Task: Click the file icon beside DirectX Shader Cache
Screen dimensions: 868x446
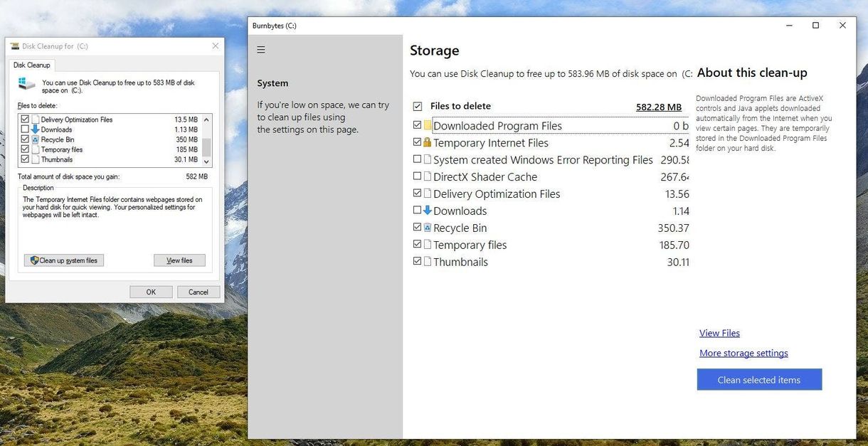Action: point(428,176)
